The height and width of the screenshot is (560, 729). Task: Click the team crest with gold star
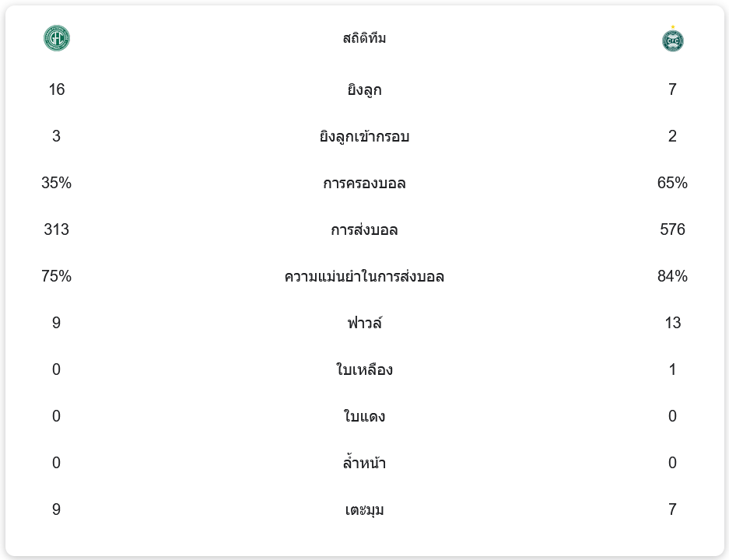672,40
